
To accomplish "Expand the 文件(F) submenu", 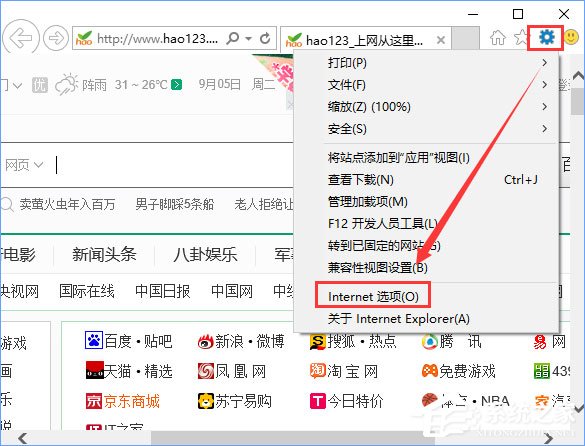I will (x=426, y=85).
